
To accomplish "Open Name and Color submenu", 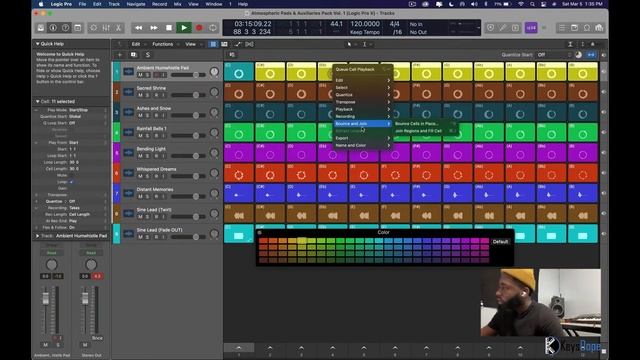I will [362, 145].
